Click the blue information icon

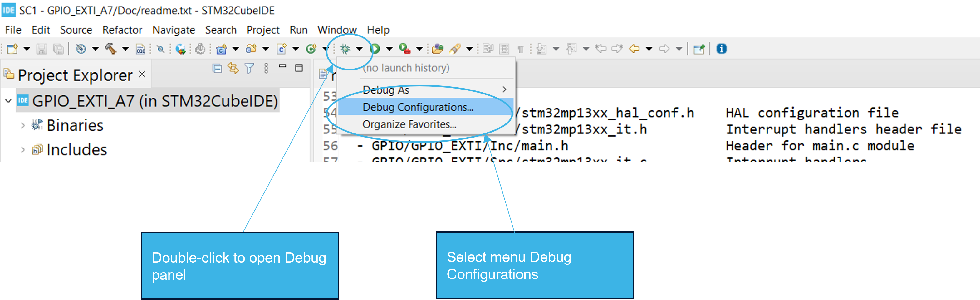point(721,49)
